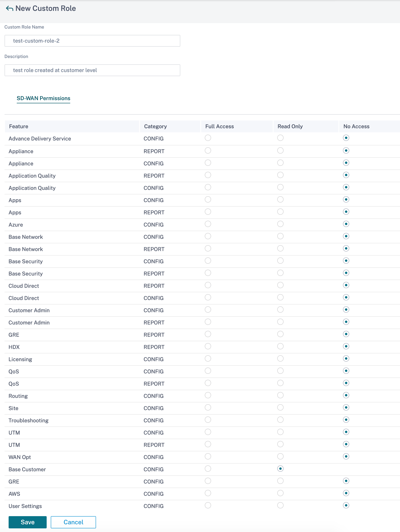Click the Description input field
400x532 pixels.
[92, 70]
